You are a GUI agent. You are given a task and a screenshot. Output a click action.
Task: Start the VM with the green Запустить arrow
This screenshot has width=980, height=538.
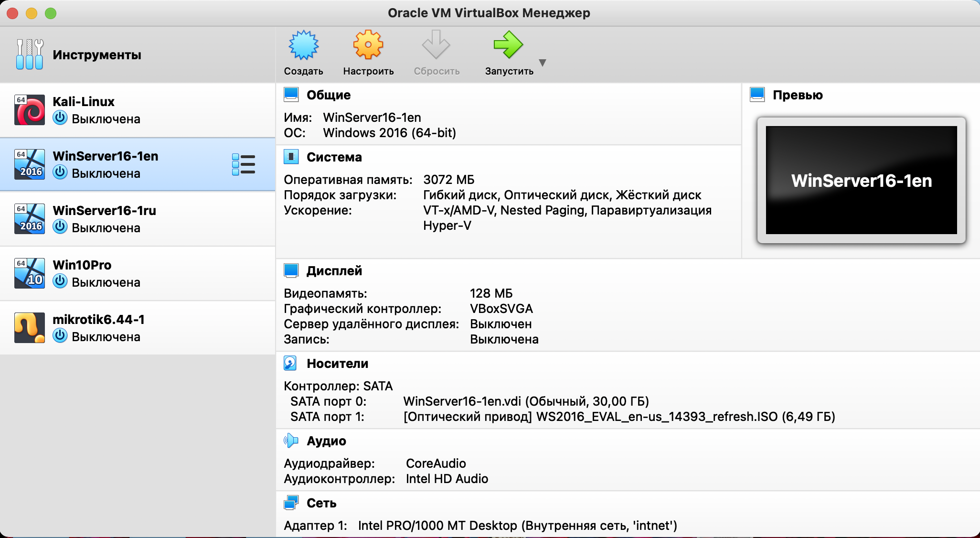(x=508, y=45)
